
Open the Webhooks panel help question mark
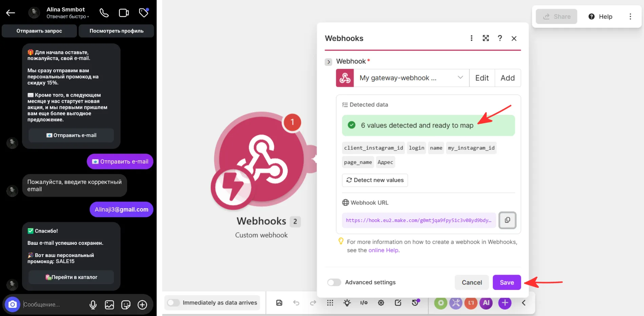[500, 38]
